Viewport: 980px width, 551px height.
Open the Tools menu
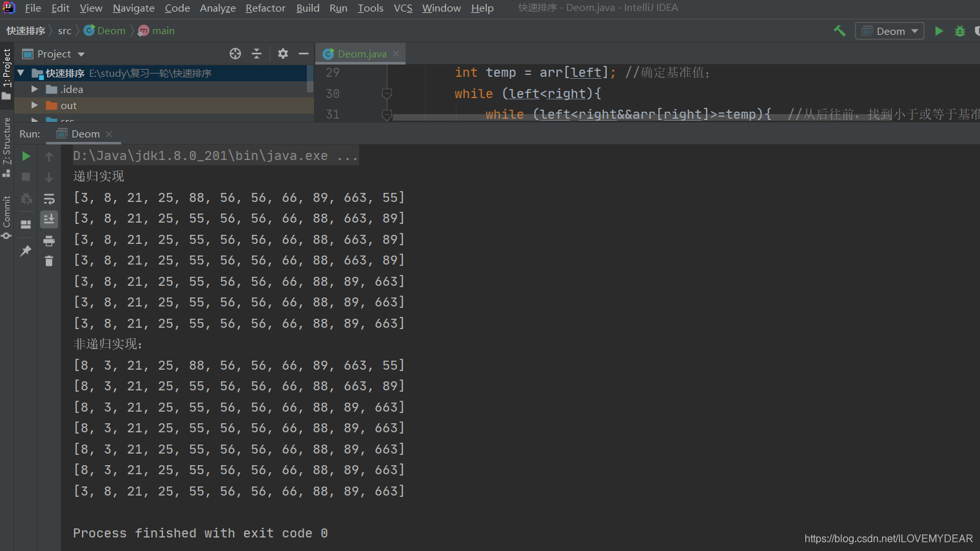pos(371,8)
